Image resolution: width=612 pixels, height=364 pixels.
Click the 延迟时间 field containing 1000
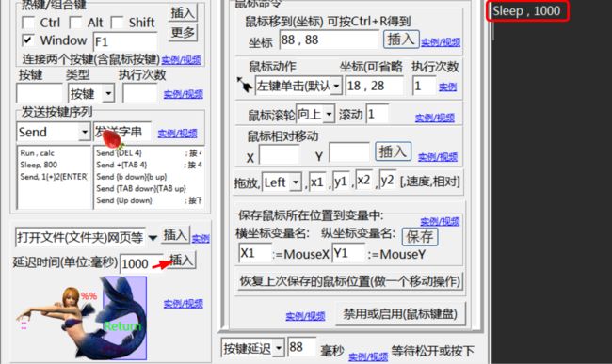pyautogui.click(x=141, y=264)
